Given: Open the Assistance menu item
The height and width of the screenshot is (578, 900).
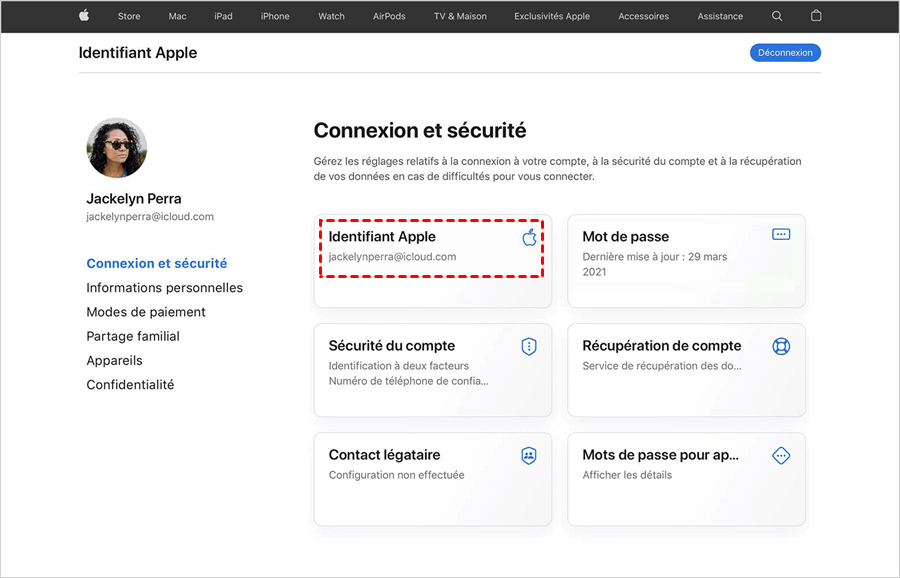Looking at the screenshot, I should pyautogui.click(x=720, y=17).
